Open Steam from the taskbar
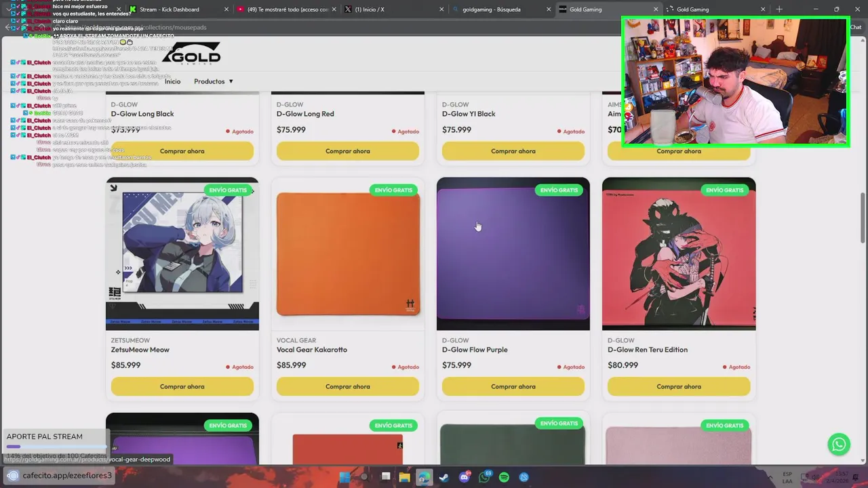Image resolution: width=868 pixels, height=488 pixels. 444,477
